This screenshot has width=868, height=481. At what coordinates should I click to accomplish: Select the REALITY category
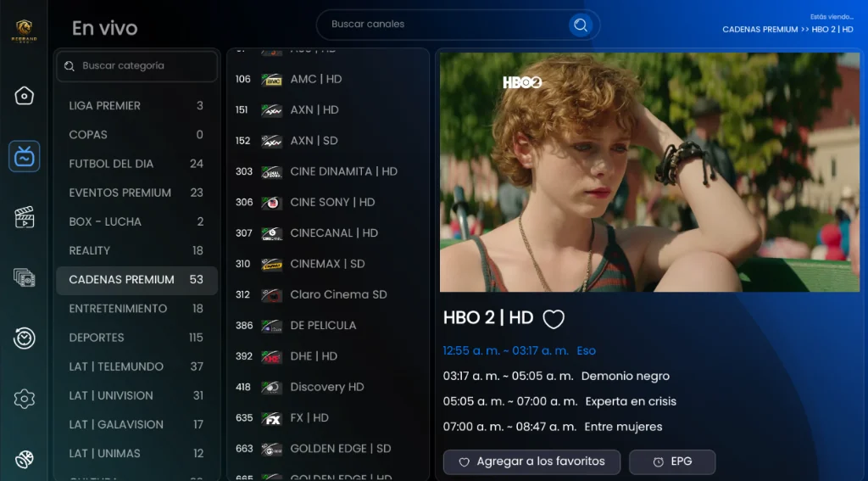[x=136, y=250]
